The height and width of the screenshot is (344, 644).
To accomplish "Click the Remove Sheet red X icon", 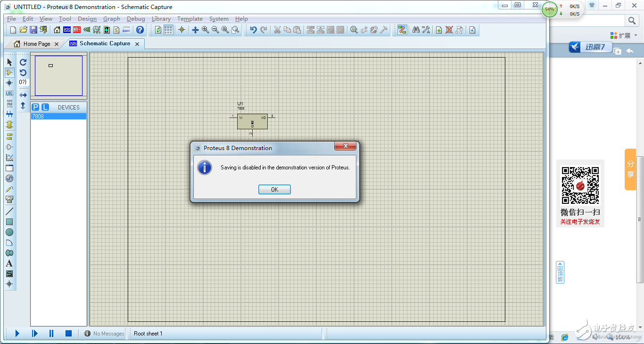I will click(x=449, y=30).
